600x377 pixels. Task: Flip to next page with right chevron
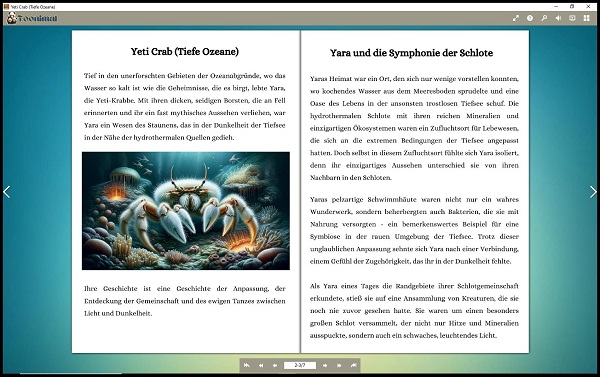click(x=593, y=192)
